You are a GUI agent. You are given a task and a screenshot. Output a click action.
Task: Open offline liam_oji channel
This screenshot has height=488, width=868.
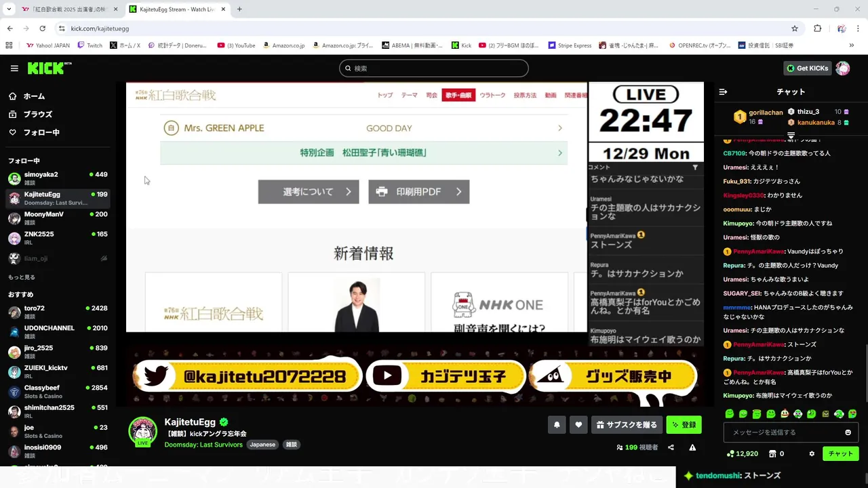58,258
